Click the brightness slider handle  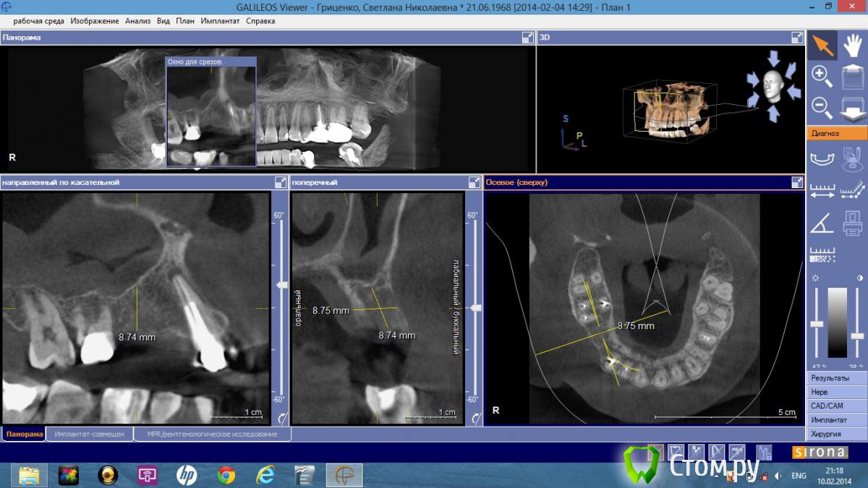tap(817, 324)
